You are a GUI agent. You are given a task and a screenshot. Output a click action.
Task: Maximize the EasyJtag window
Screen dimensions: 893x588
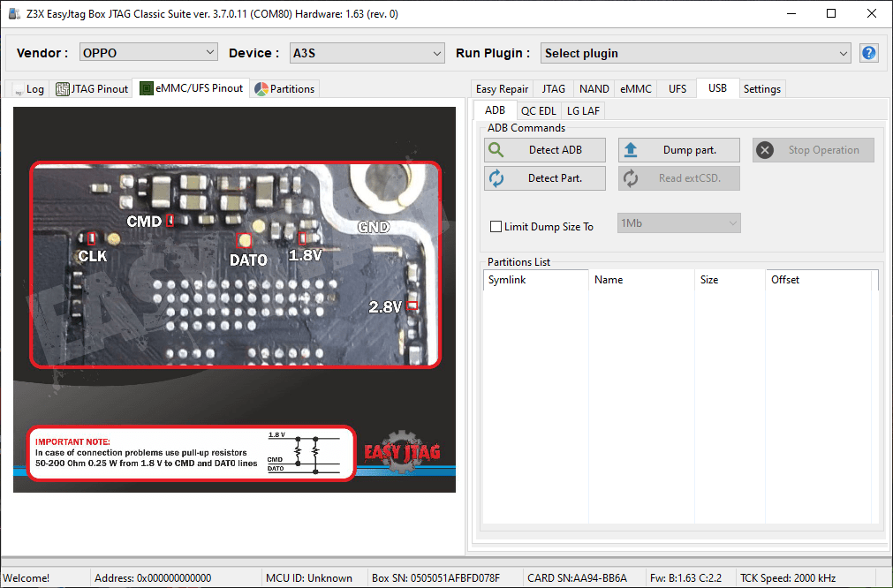[x=831, y=13]
